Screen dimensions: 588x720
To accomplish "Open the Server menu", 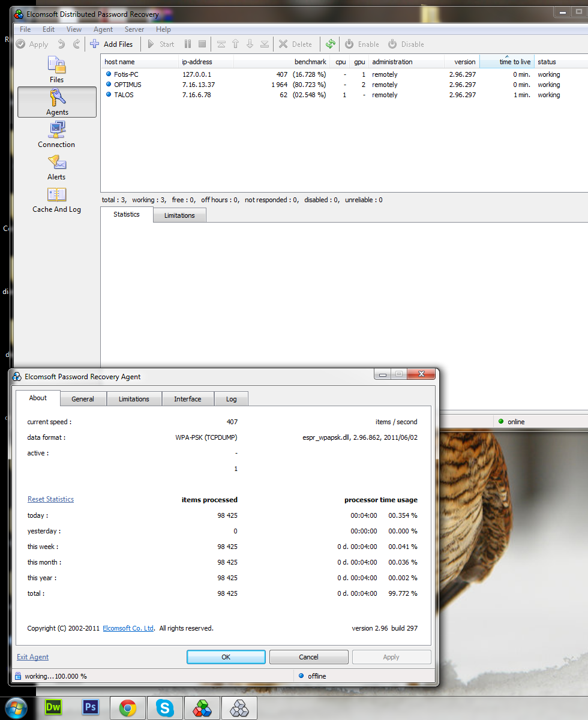I will coord(134,29).
